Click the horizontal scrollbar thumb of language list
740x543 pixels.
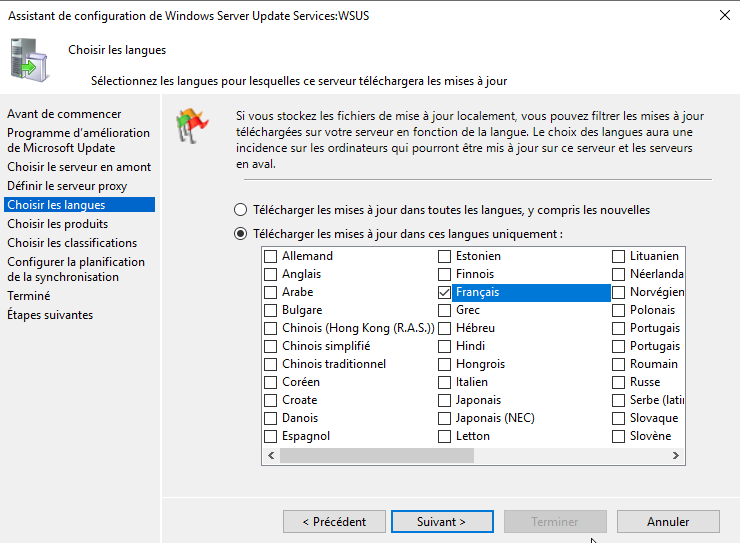click(377, 455)
